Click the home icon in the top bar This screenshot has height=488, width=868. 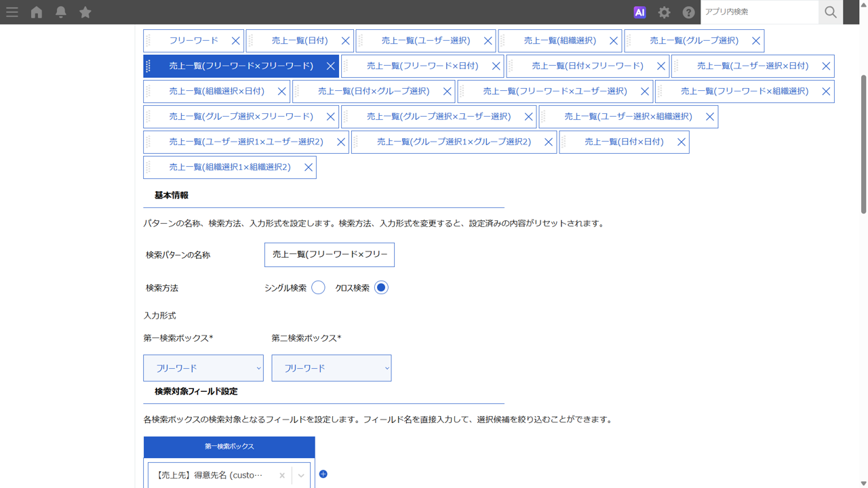click(x=37, y=12)
